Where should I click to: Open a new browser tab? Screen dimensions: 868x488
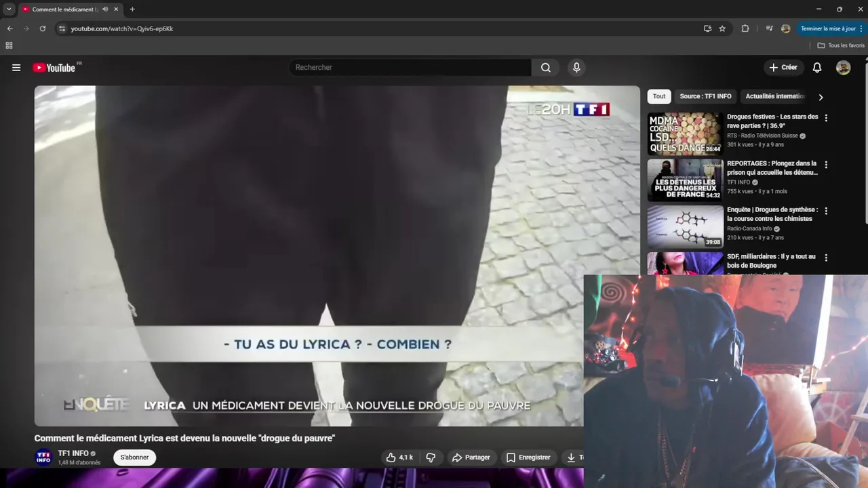coord(132,9)
